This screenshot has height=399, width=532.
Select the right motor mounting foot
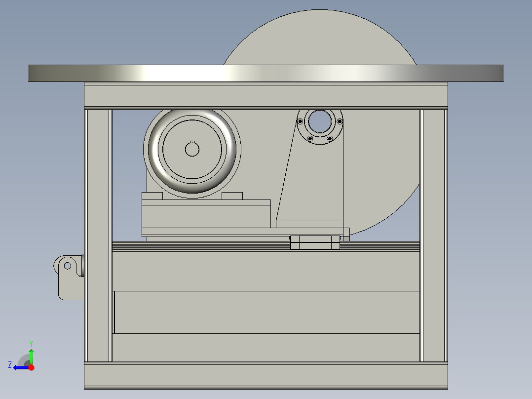[232, 196]
